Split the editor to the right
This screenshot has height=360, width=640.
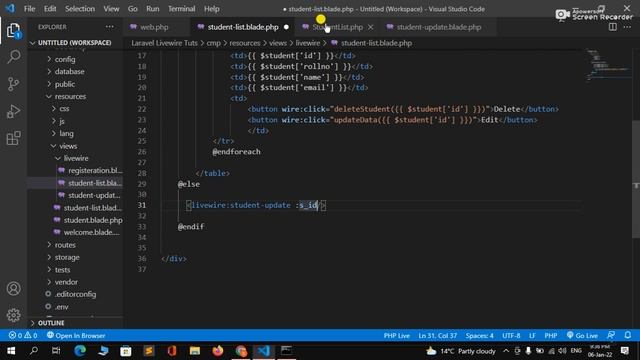coord(613,27)
